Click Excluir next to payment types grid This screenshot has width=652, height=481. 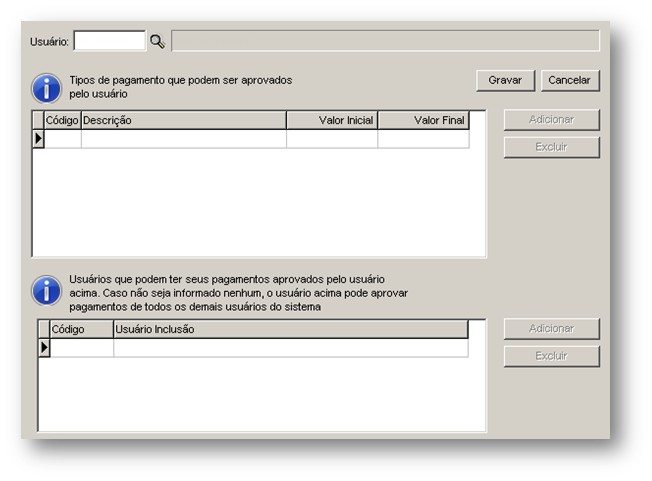click(x=551, y=147)
